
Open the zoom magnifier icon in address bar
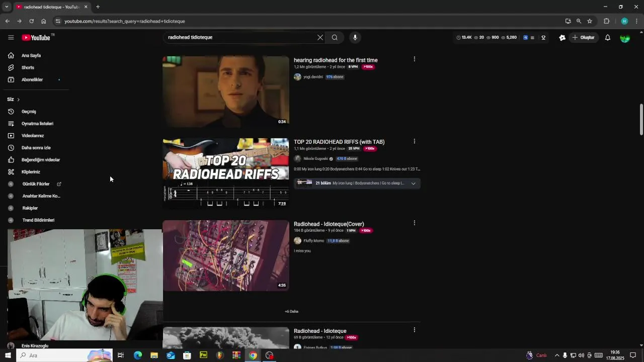(x=579, y=21)
